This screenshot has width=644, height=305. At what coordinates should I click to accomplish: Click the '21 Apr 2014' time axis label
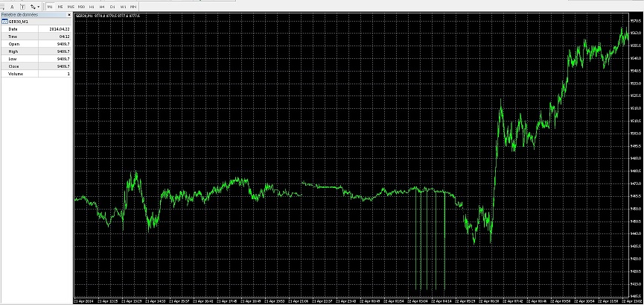pyautogui.click(x=85, y=301)
